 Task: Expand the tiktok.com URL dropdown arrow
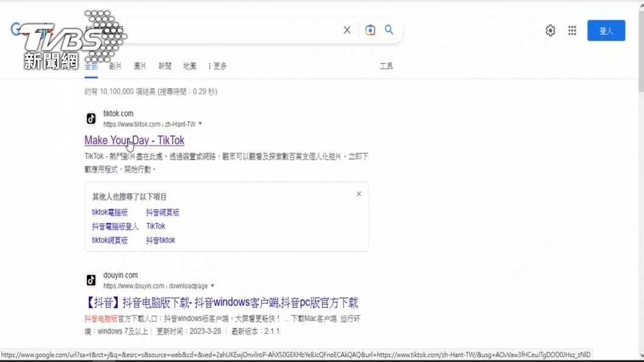point(200,124)
